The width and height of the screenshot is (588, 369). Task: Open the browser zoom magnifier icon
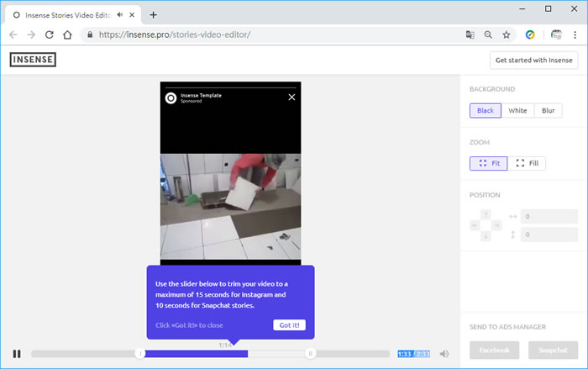(488, 35)
